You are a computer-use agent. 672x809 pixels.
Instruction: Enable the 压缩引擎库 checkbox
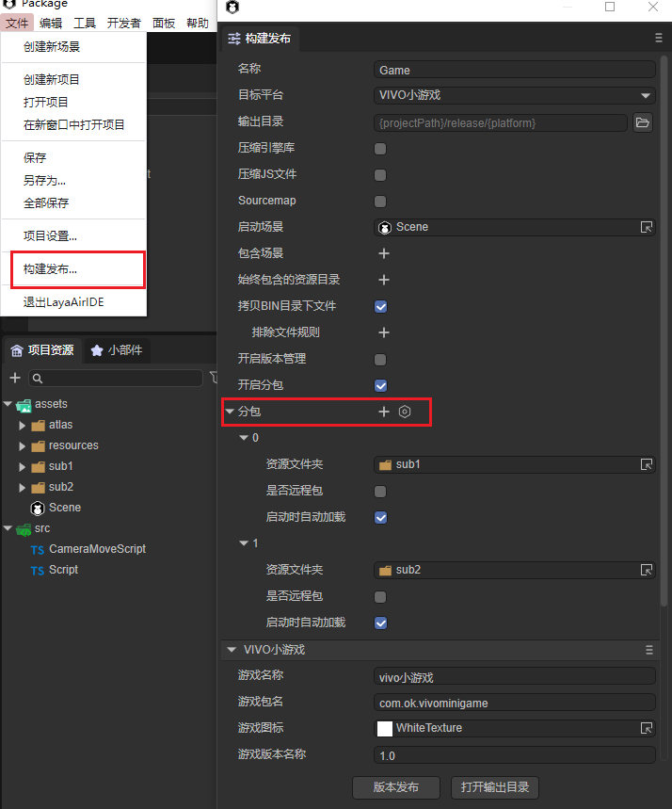pyautogui.click(x=381, y=149)
